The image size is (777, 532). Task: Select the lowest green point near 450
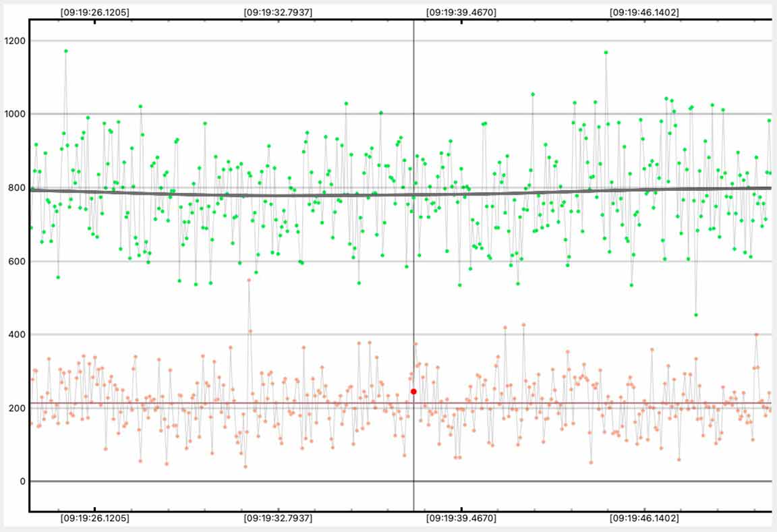(x=695, y=315)
